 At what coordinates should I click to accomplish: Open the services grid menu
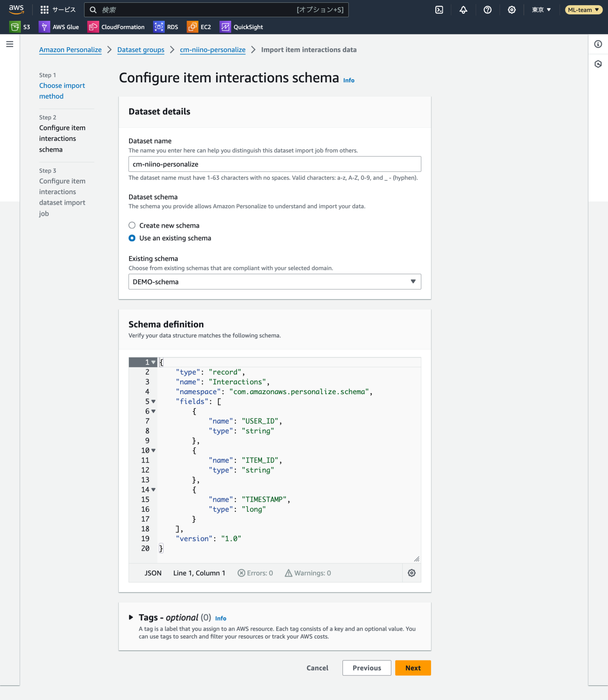[44, 10]
